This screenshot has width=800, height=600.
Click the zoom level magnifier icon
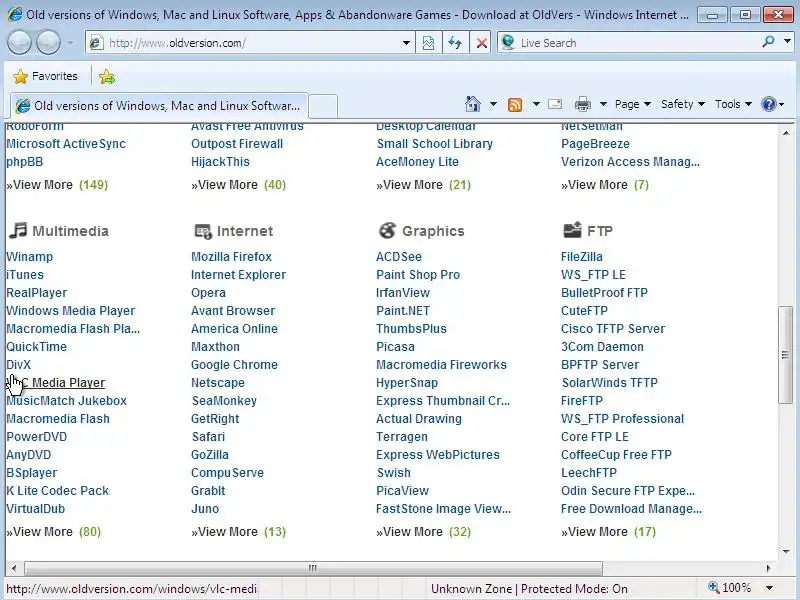[x=714, y=588]
